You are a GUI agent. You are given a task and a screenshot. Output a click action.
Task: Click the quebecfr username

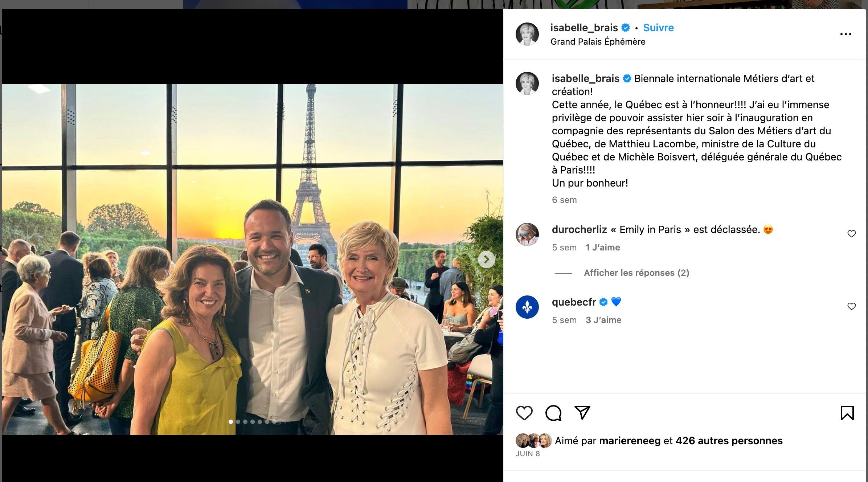[x=574, y=302]
